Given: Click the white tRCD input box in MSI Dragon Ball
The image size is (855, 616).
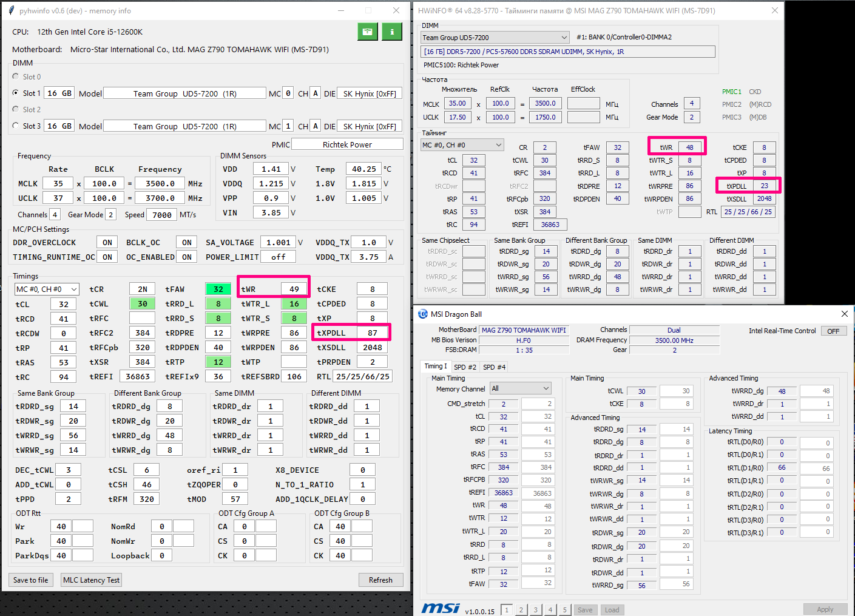Looking at the screenshot, I should click(538, 429).
